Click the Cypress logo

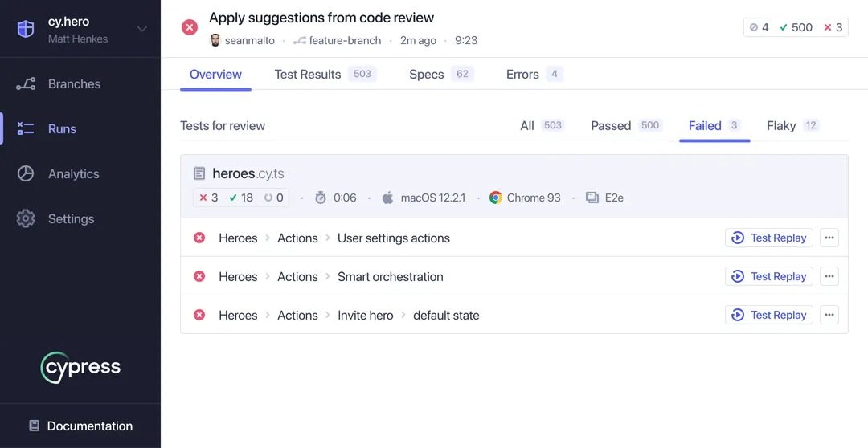point(80,368)
